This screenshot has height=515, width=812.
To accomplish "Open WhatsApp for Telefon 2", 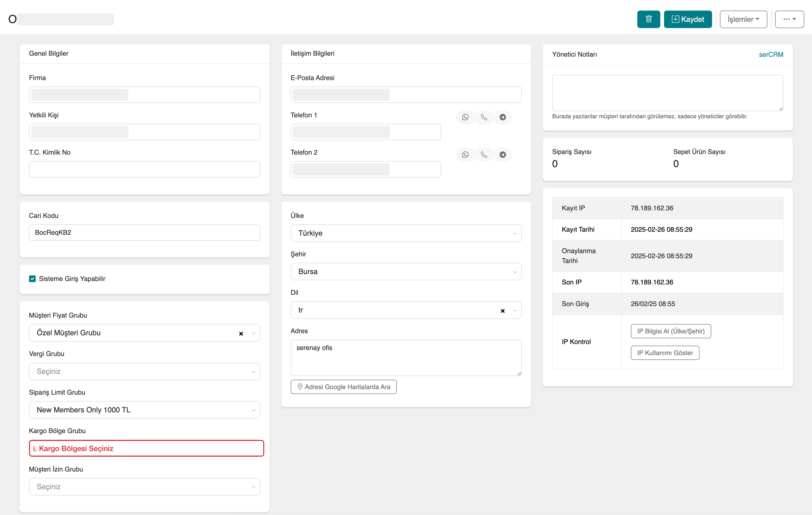I will click(465, 155).
